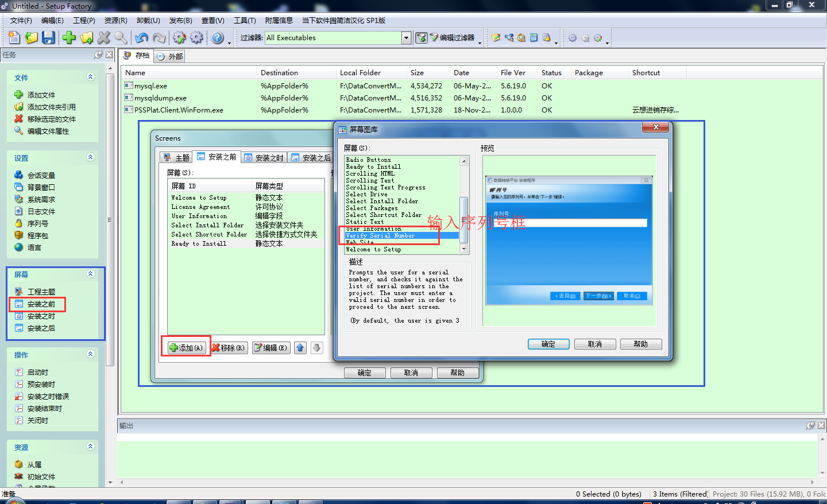Image resolution: width=827 pixels, height=504 pixels.
Task: Select the 安装之前 item in sidebar
Action: (x=41, y=304)
